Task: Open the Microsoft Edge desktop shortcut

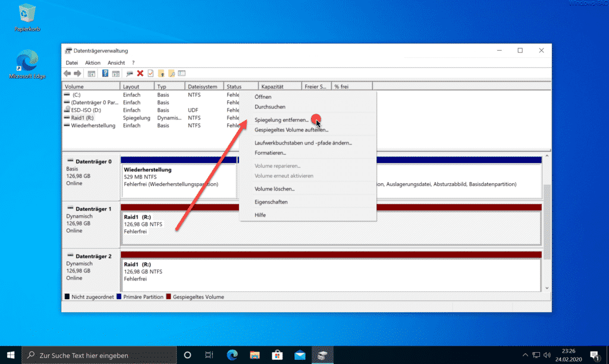Action: coord(27,64)
